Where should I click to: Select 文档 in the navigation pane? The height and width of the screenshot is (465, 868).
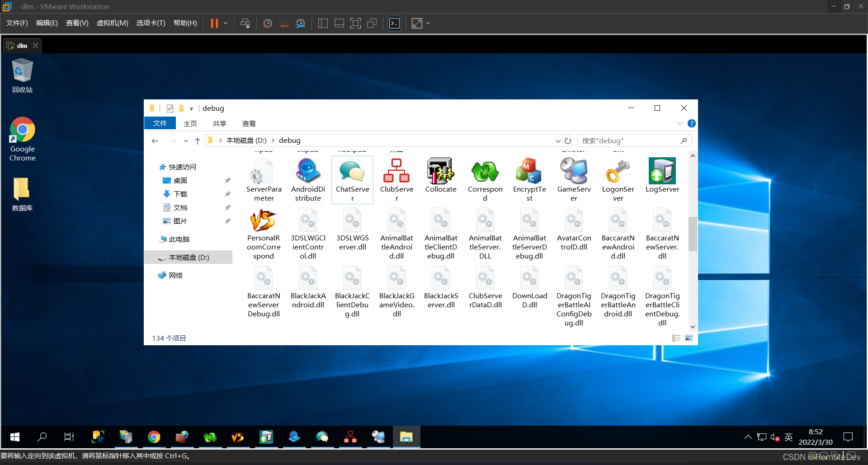[180, 208]
